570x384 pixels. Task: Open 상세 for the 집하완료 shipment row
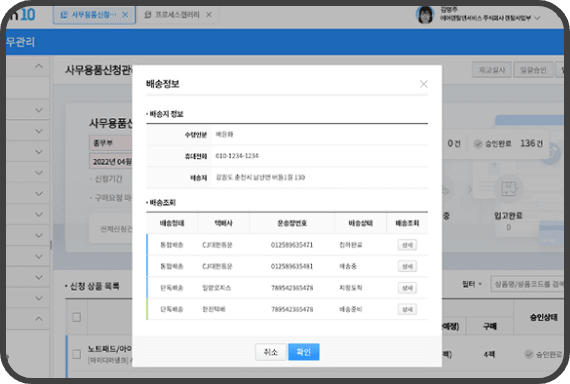(x=407, y=245)
